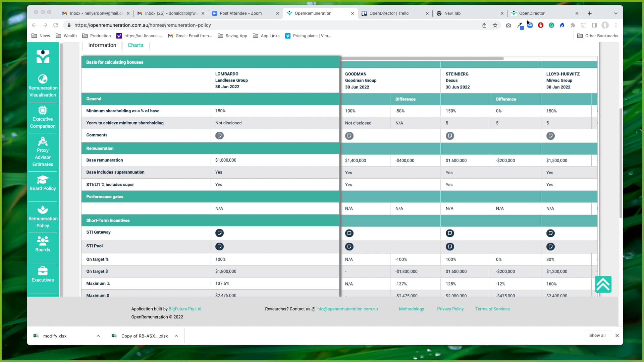Open Steinberg STI Pool note icon
Image resolution: width=644 pixels, height=362 pixels.
coord(450,247)
